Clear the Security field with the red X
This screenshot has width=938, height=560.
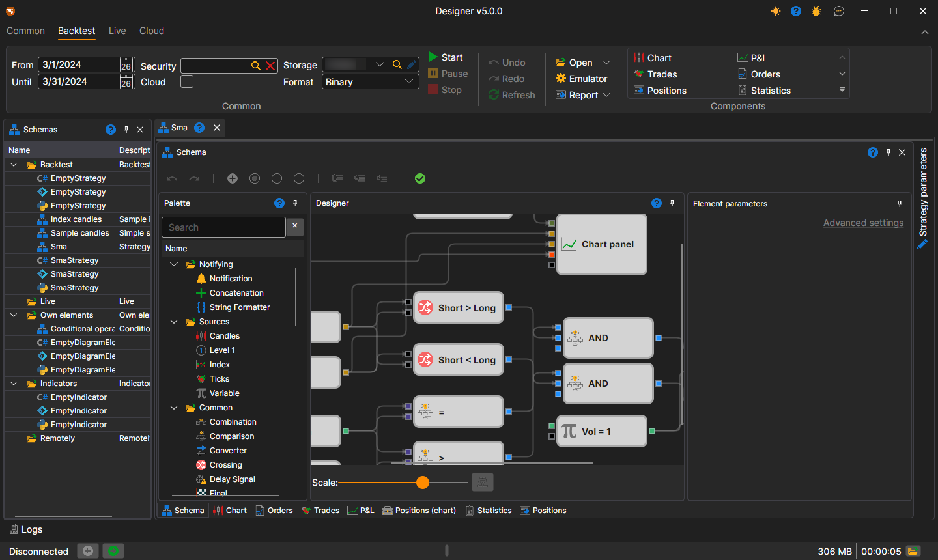click(x=270, y=66)
